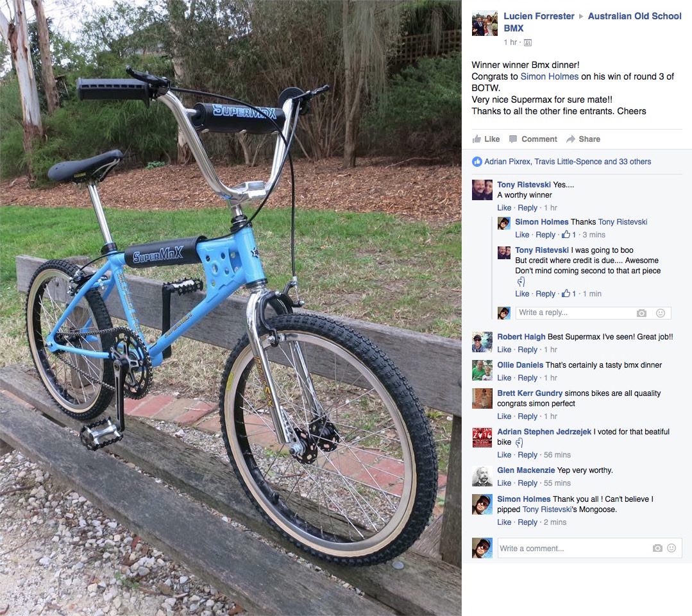The image size is (692, 616).
Task: Click the emoji smiley in the Write a reply box
Action: tap(660, 313)
